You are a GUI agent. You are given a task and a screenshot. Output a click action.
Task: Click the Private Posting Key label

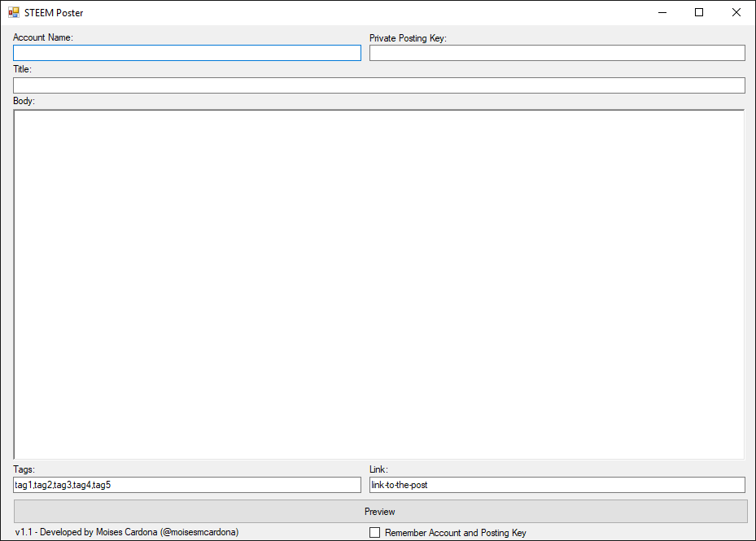tap(408, 38)
